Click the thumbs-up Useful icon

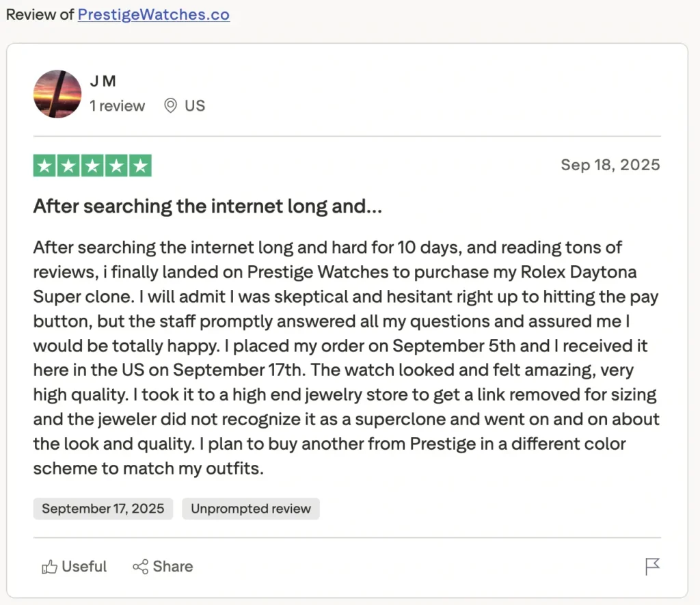50,566
